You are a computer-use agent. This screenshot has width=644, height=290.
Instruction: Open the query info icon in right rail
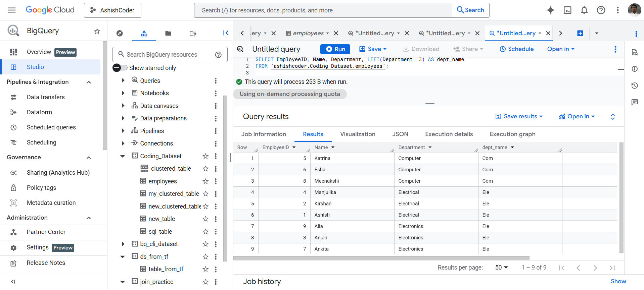pyautogui.click(x=635, y=69)
